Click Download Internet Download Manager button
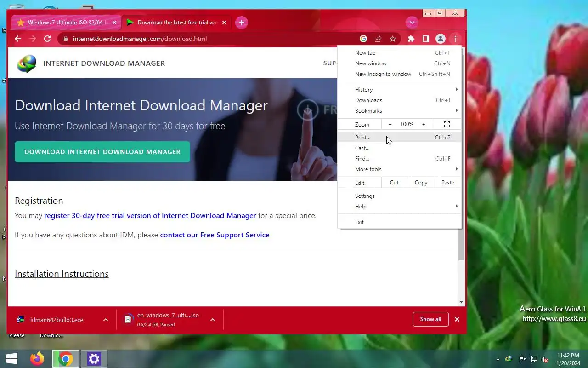The width and height of the screenshot is (588, 368). pos(102,152)
